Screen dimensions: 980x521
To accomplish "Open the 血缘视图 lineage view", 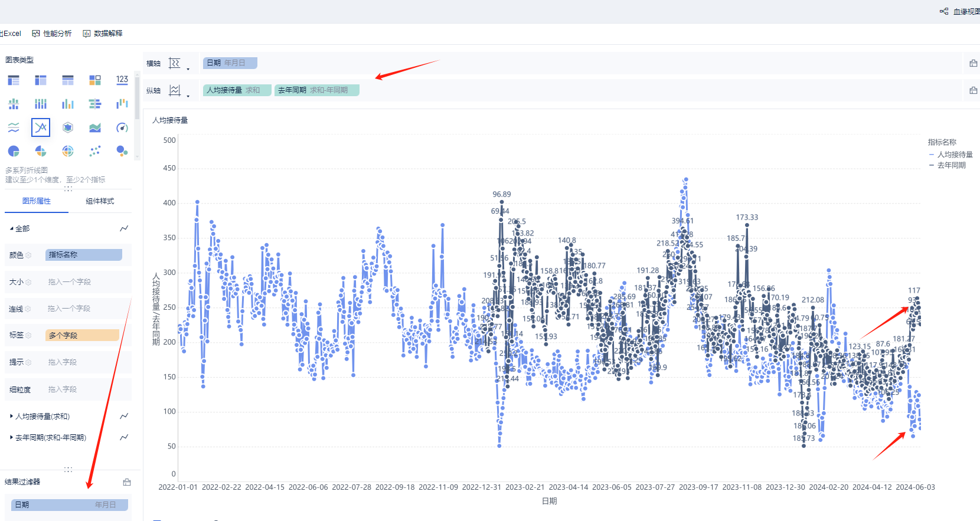I will (960, 11).
